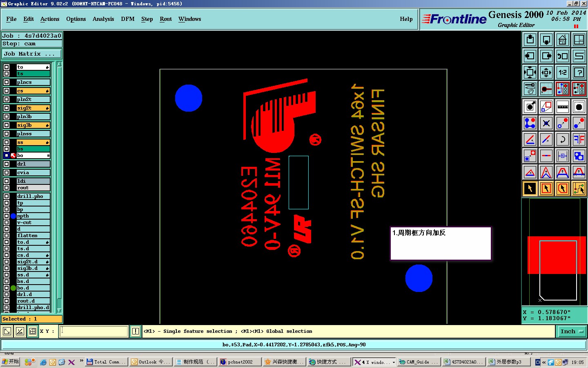Click the overview thumbnail panel

tap(554, 252)
